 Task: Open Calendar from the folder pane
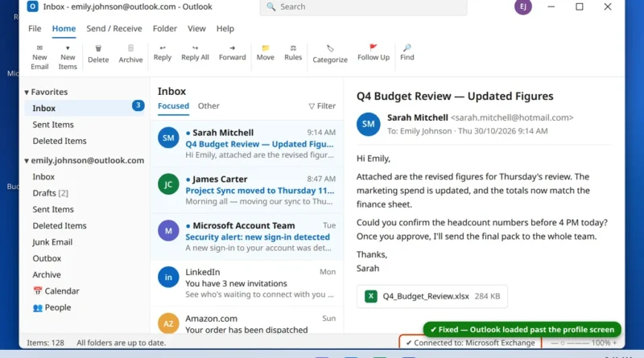click(x=56, y=291)
